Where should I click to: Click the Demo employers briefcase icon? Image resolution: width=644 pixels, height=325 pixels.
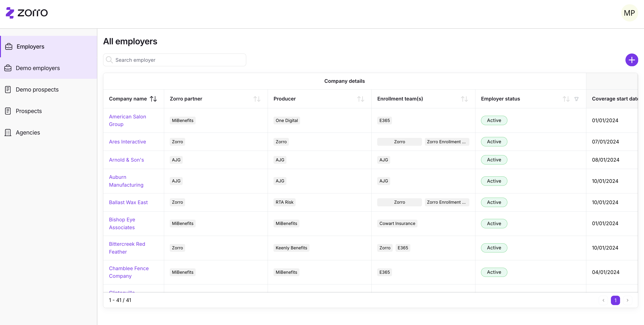point(8,68)
